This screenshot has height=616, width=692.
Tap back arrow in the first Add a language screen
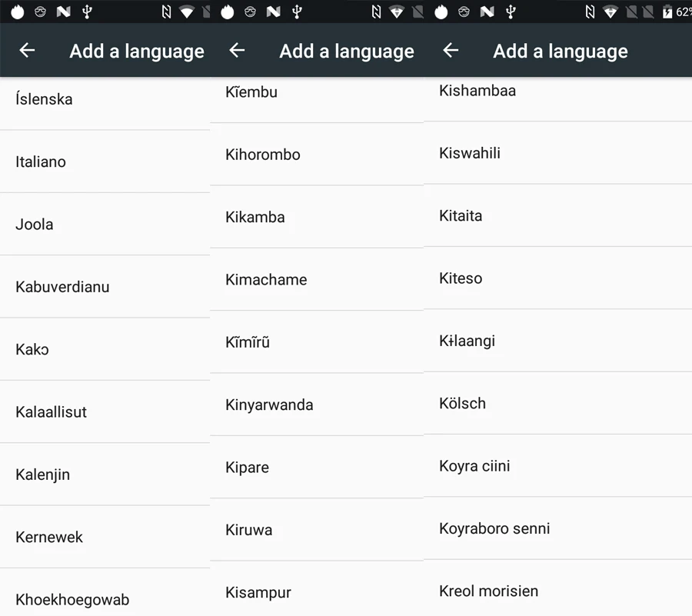click(27, 50)
